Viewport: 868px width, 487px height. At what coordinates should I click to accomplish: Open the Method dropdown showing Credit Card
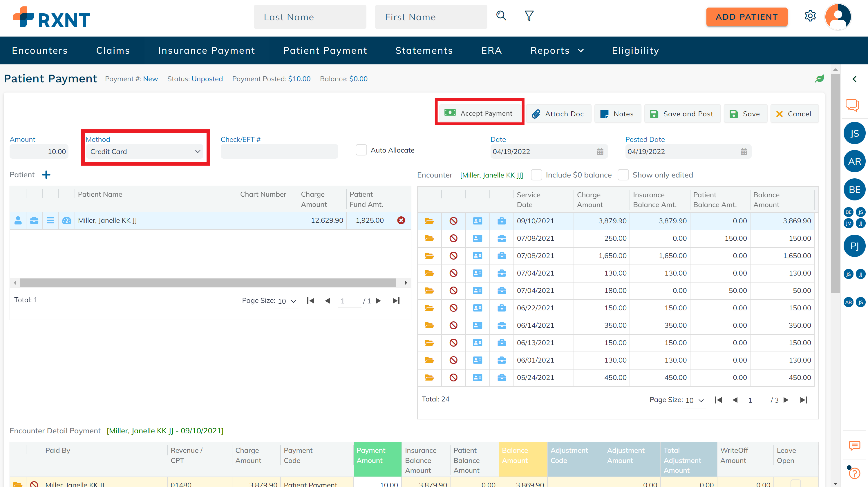pos(145,152)
